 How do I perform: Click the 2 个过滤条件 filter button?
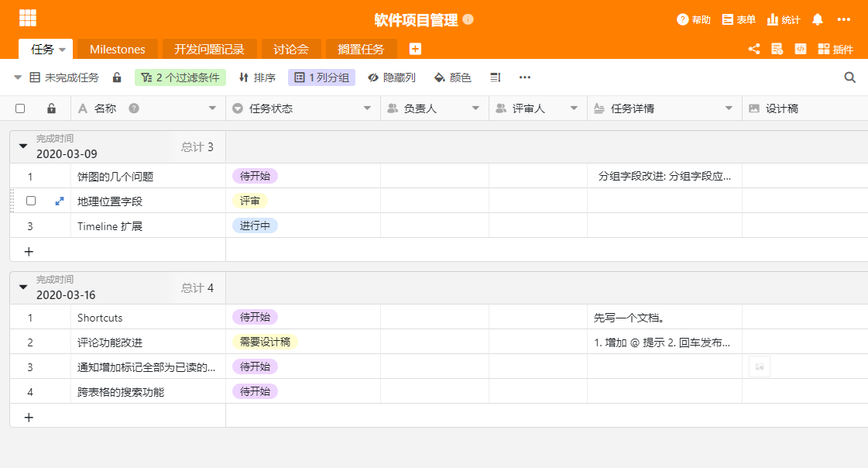(x=180, y=77)
